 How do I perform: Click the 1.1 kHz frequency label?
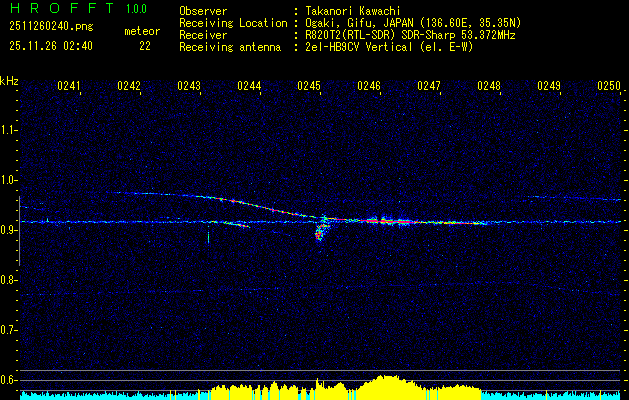pos(9,130)
